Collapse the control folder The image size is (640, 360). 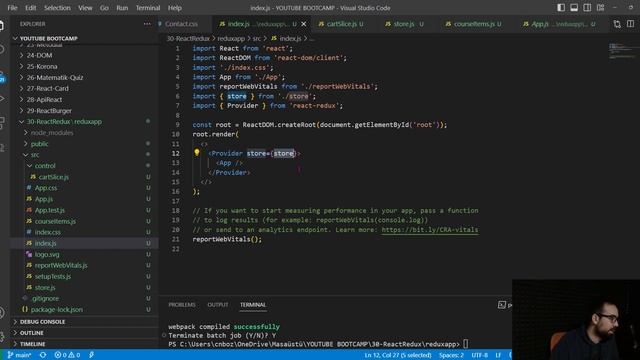tap(45, 166)
